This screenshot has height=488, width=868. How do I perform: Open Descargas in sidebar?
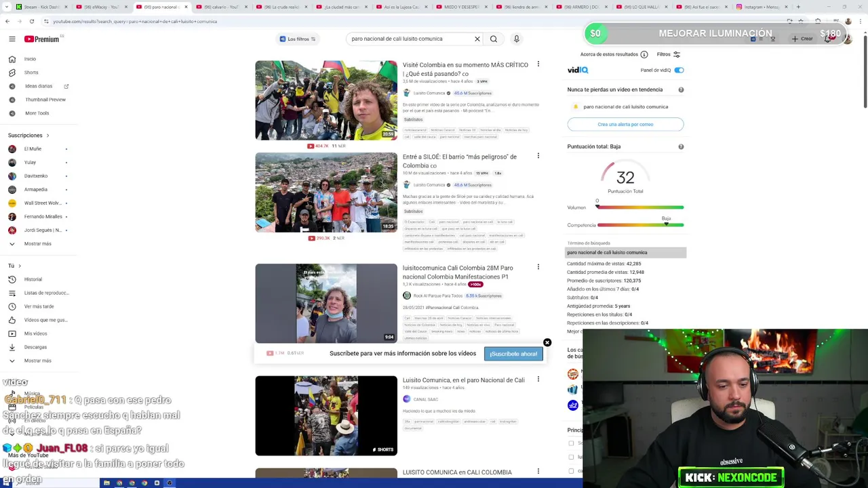pyautogui.click(x=35, y=347)
